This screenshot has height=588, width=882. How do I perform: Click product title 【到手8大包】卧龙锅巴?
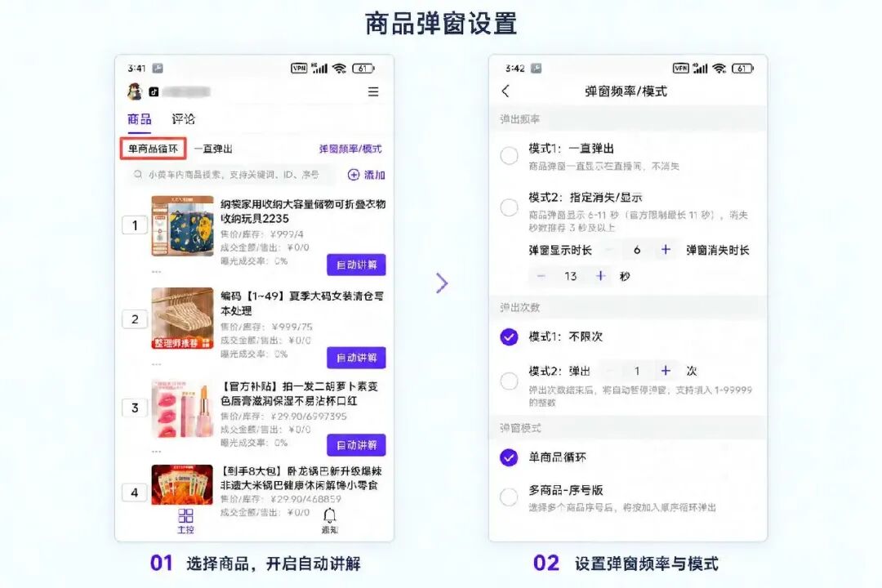[x=300, y=478]
